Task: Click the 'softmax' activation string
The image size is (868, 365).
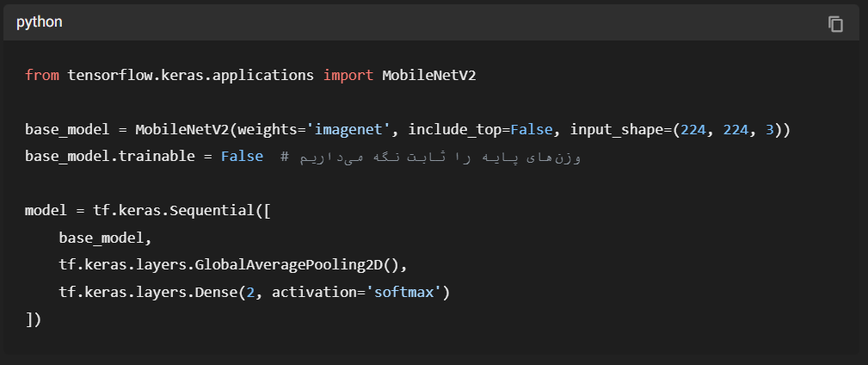Action: pos(403,292)
